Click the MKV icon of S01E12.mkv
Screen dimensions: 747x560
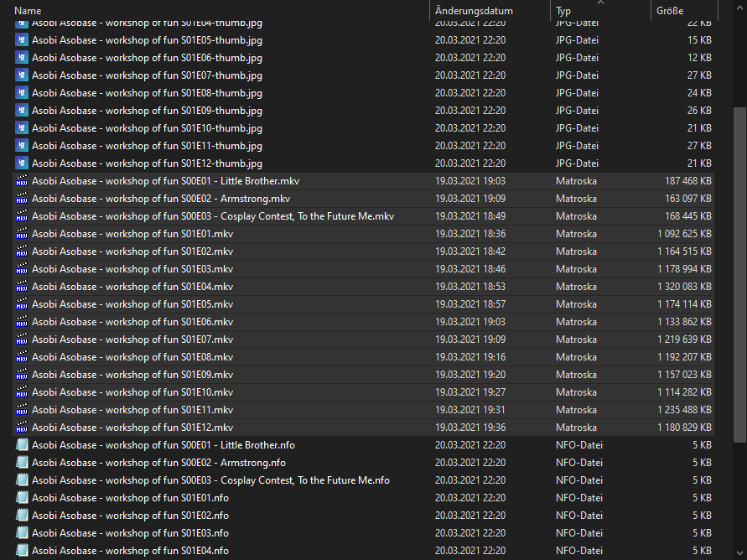click(x=22, y=428)
